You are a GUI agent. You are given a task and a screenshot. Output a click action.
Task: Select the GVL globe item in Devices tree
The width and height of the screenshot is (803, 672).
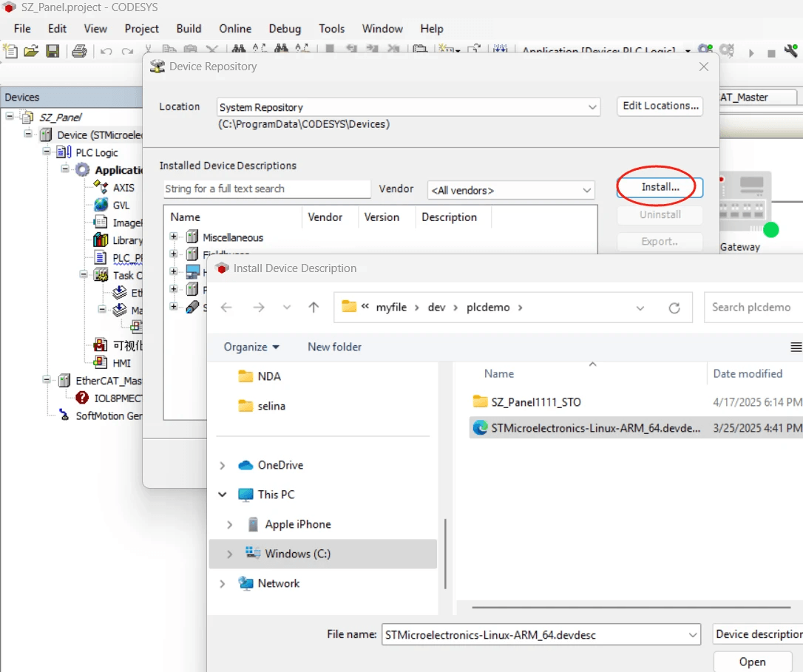tap(121, 205)
